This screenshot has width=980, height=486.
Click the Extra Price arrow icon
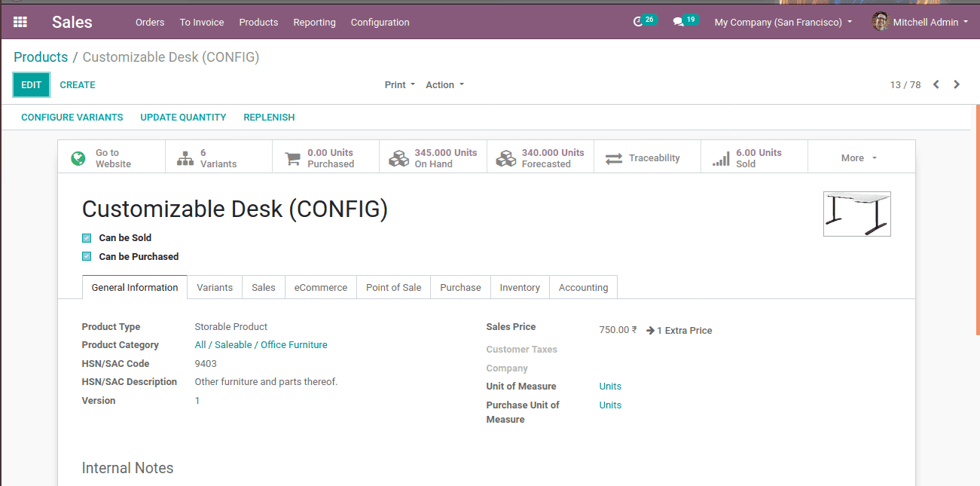651,330
